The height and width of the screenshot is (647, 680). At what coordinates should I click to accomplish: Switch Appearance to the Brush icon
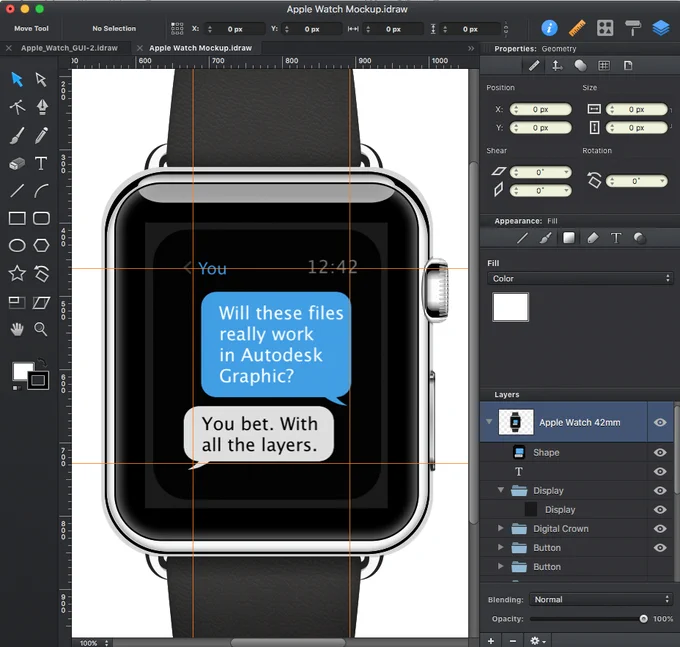545,238
